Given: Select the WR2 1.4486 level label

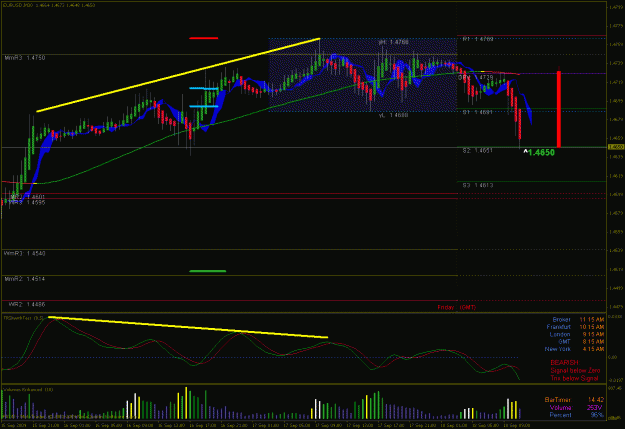Looking at the screenshot, I should 27,305.
